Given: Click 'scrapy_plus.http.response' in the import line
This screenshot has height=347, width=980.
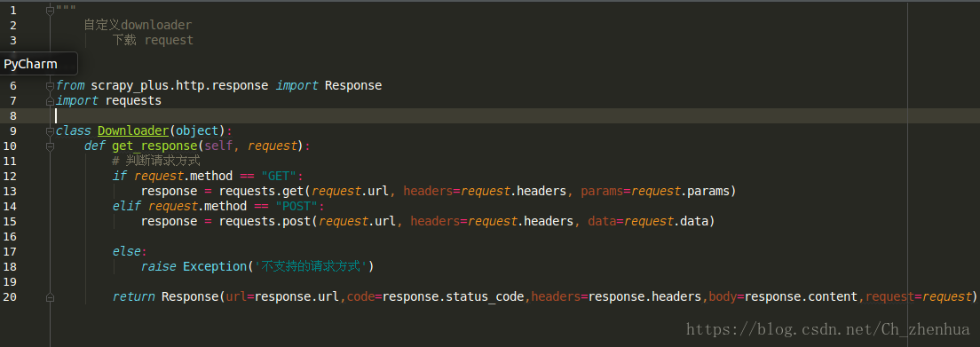Looking at the screenshot, I should [x=179, y=86].
